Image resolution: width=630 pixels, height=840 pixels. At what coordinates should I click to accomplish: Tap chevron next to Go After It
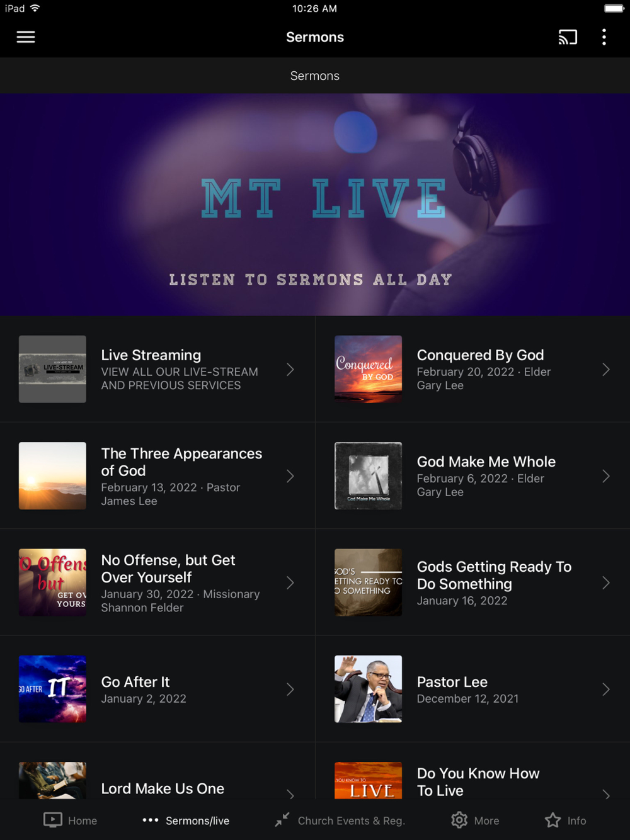(x=290, y=690)
